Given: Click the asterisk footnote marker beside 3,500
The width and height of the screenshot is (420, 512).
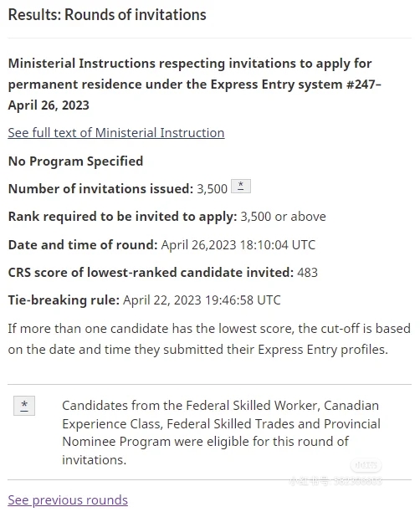Looking at the screenshot, I should tap(241, 186).
